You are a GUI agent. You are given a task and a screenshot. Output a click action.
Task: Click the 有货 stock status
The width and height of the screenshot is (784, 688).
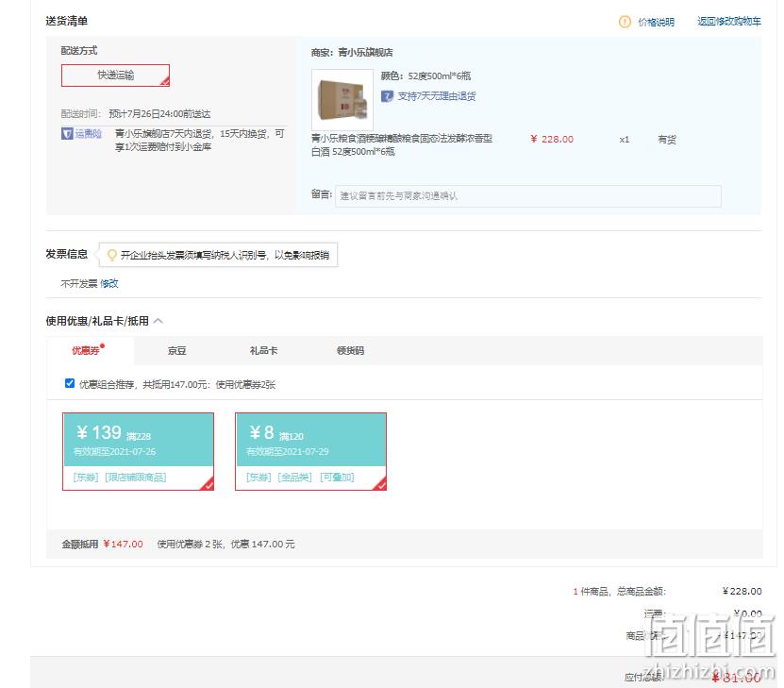click(666, 140)
